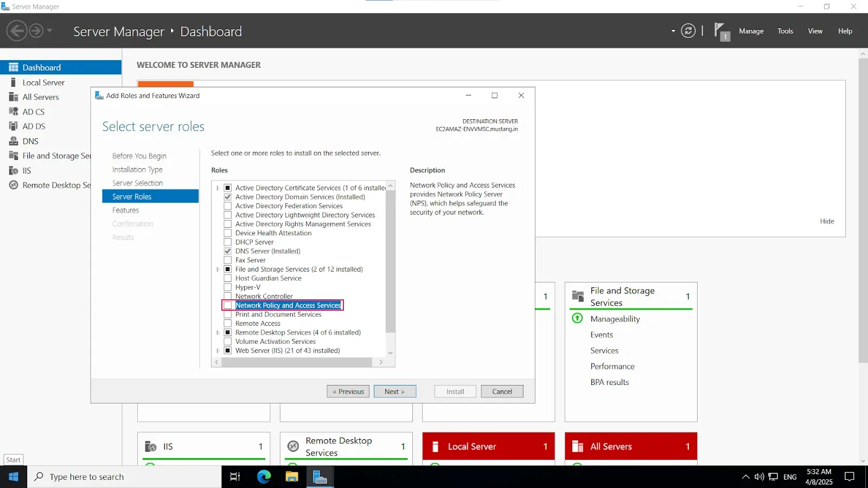Image resolution: width=868 pixels, height=488 pixels.
Task: Go to the Before You Begin step
Action: (139, 156)
